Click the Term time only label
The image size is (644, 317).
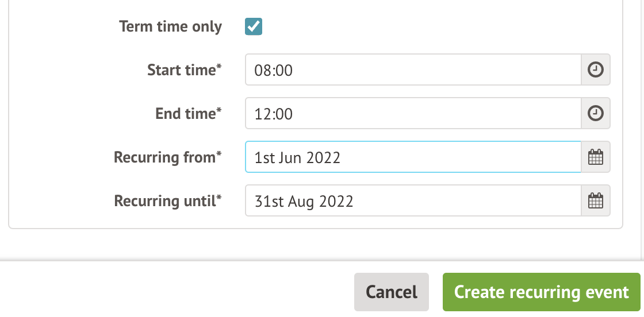coord(170,27)
